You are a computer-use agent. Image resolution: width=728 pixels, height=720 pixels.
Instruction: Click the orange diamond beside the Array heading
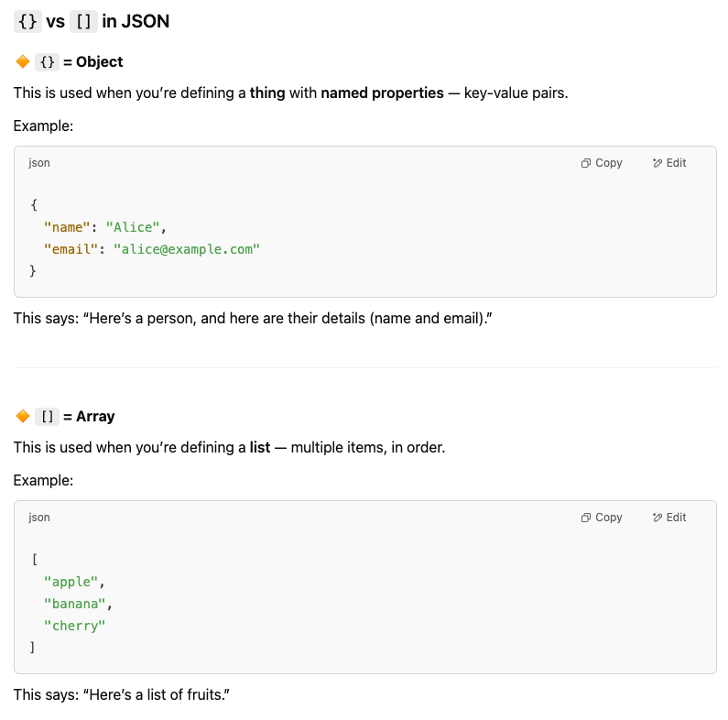tap(23, 417)
